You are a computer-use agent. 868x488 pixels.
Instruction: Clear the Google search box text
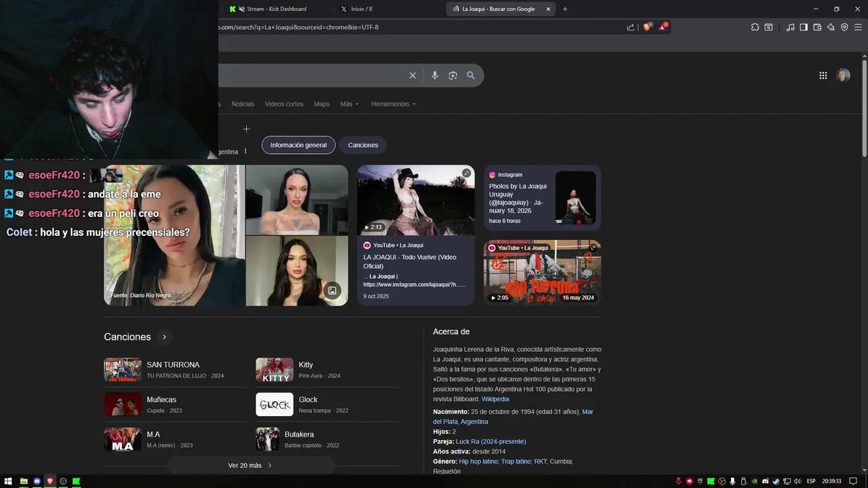point(412,75)
